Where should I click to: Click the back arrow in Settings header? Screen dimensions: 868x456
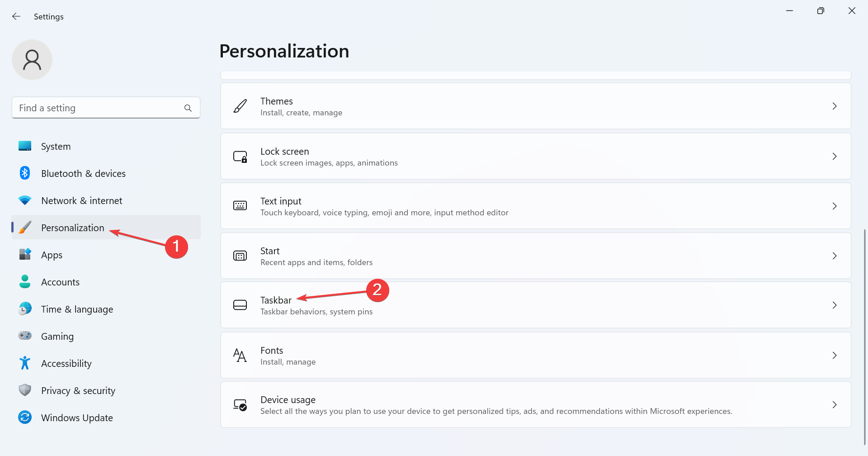16,17
